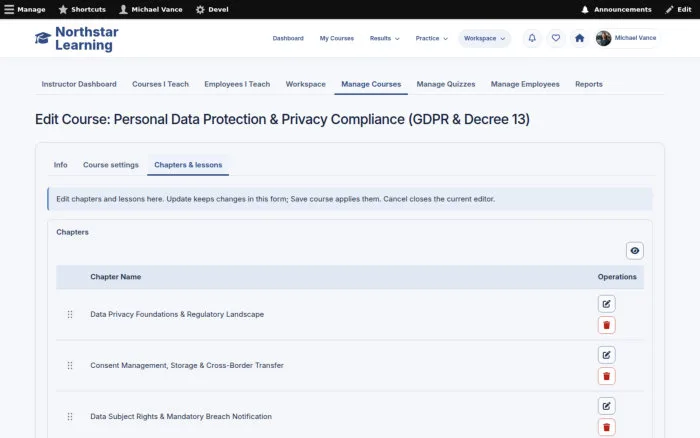Expand the Practice dropdown
The height and width of the screenshot is (438, 700).
431,38
